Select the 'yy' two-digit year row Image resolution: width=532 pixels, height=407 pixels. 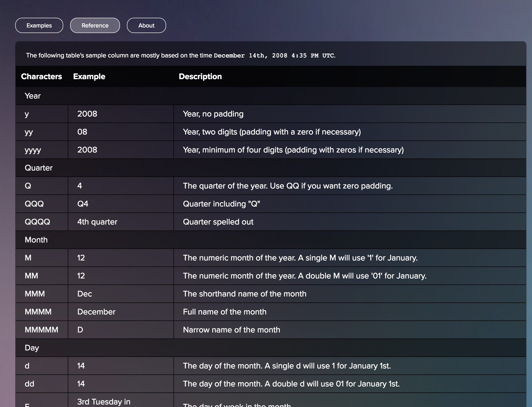pyautogui.click(x=41, y=132)
